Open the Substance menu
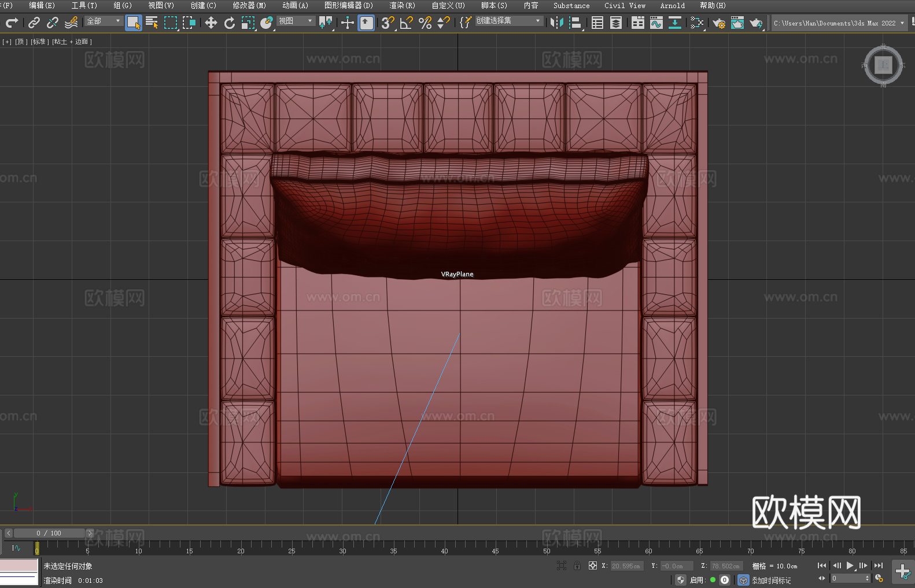 pyautogui.click(x=571, y=5)
